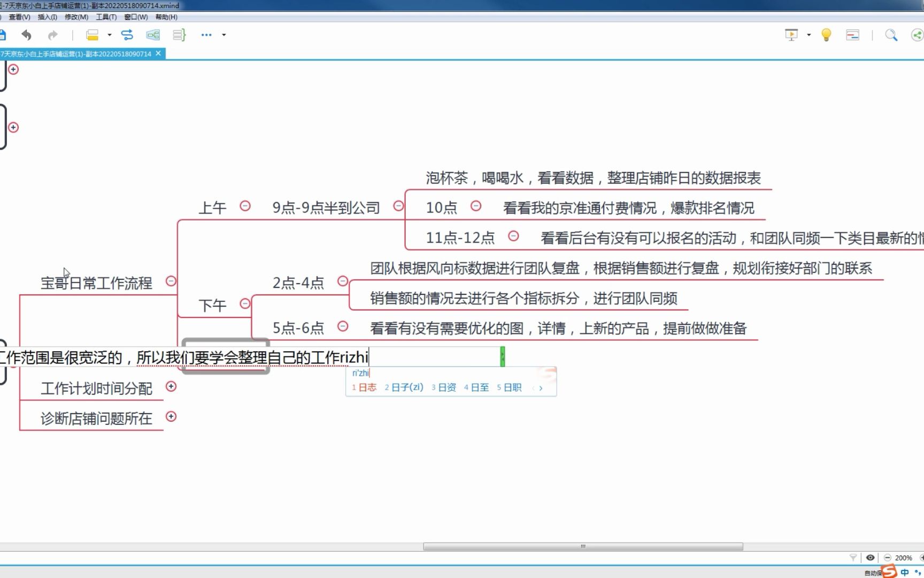Open the 插入(I) menu

pos(47,17)
